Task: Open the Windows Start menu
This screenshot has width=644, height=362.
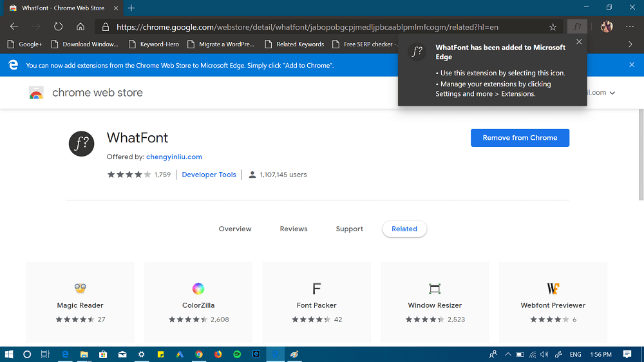Action: point(8,354)
